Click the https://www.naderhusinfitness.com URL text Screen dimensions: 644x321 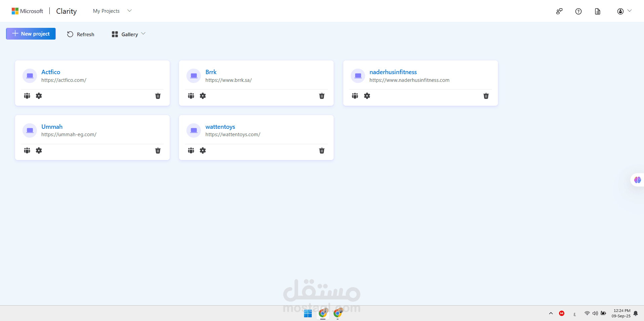click(x=410, y=80)
